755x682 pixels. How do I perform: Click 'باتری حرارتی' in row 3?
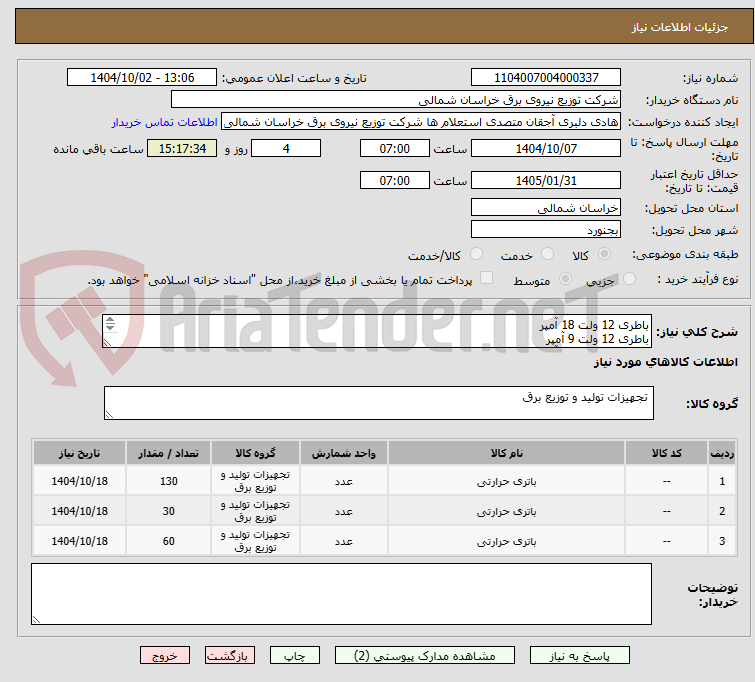pyautogui.click(x=507, y=541)
